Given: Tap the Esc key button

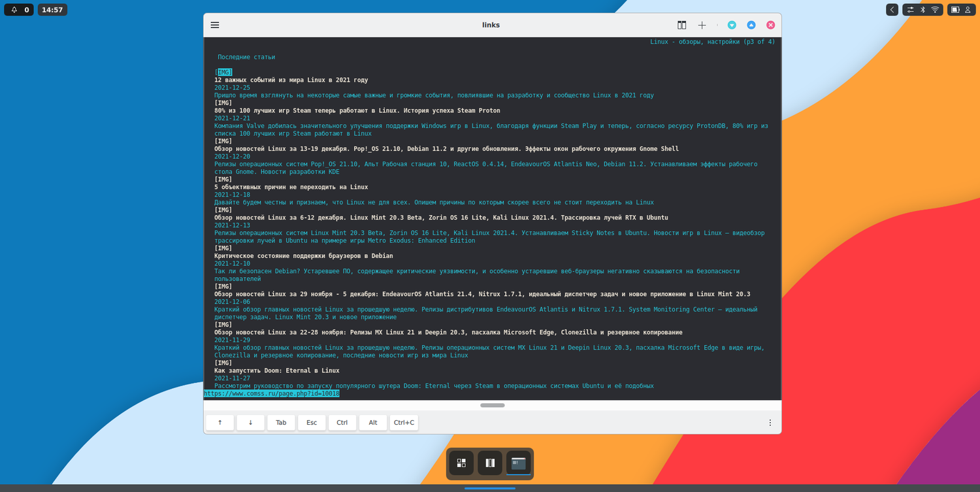Looking at the screenshot, I should point(312,423).
